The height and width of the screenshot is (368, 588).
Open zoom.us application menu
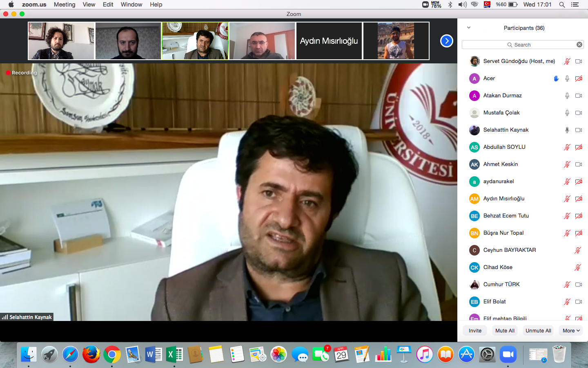point(34,4)
